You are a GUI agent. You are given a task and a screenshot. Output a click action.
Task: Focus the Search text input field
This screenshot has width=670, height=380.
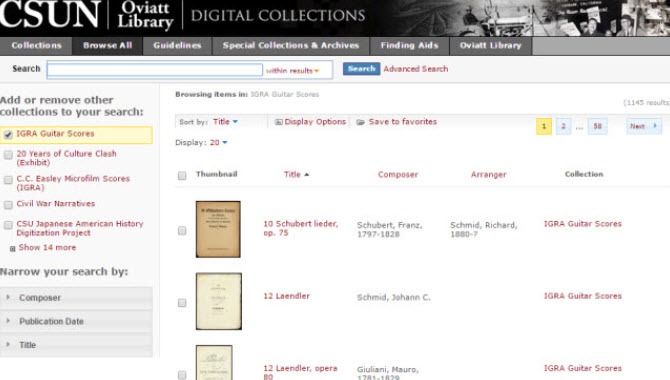click(155, 70)
